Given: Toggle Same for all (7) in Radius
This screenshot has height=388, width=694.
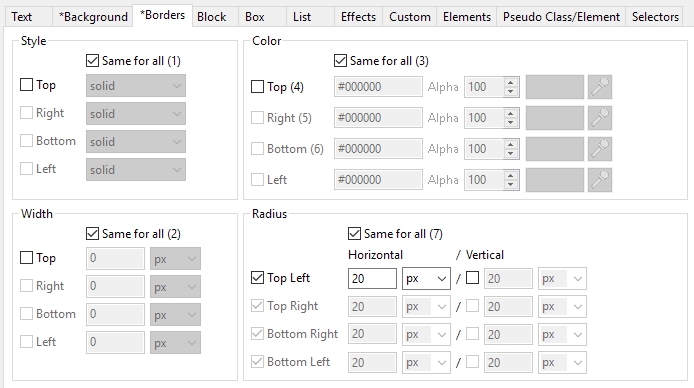Looking at the screenshot, I should click(x=354, y=234).
